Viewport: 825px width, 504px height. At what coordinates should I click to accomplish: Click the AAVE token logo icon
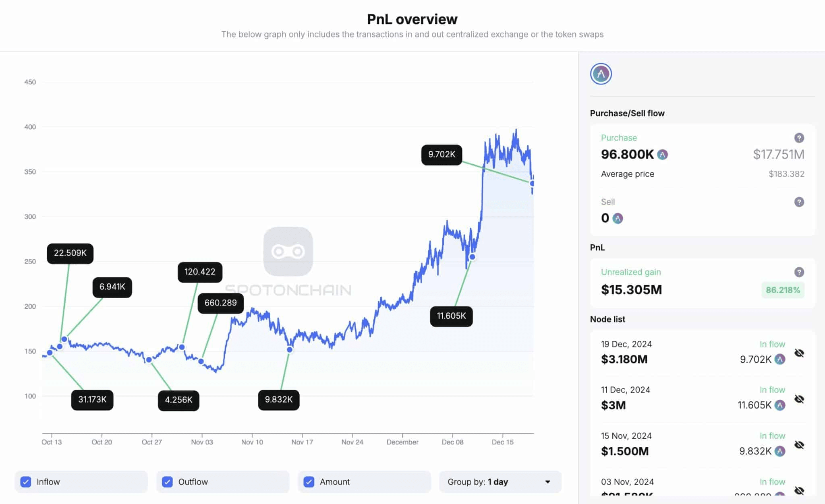pos(601,74)
